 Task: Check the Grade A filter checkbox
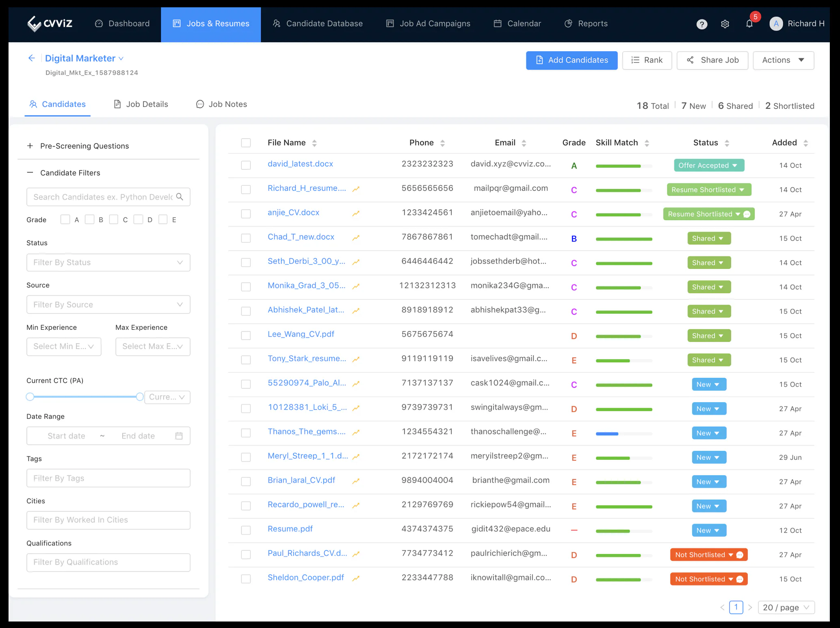tap(65, 219)
